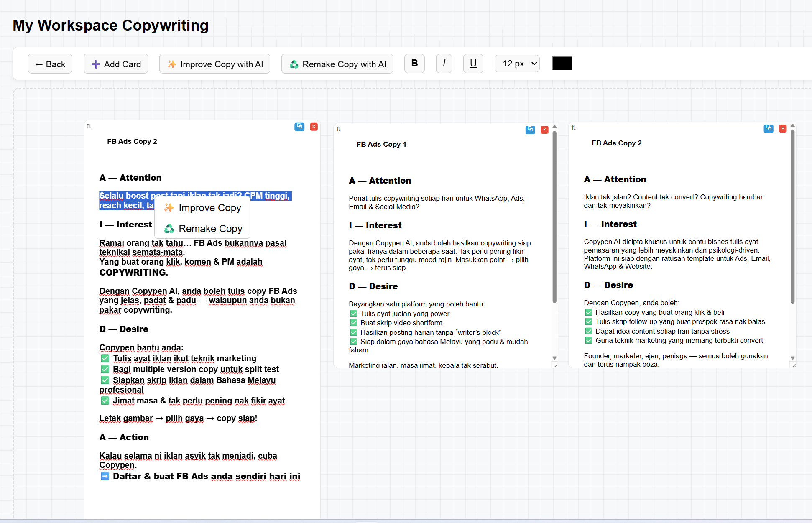Click the Add Card button

[x=116, y=64]
